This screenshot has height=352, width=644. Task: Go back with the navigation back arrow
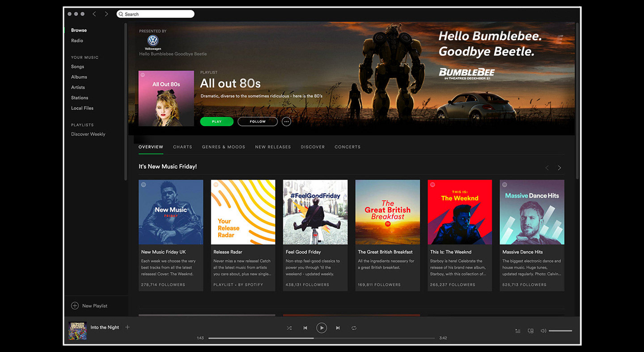[94, 14]
